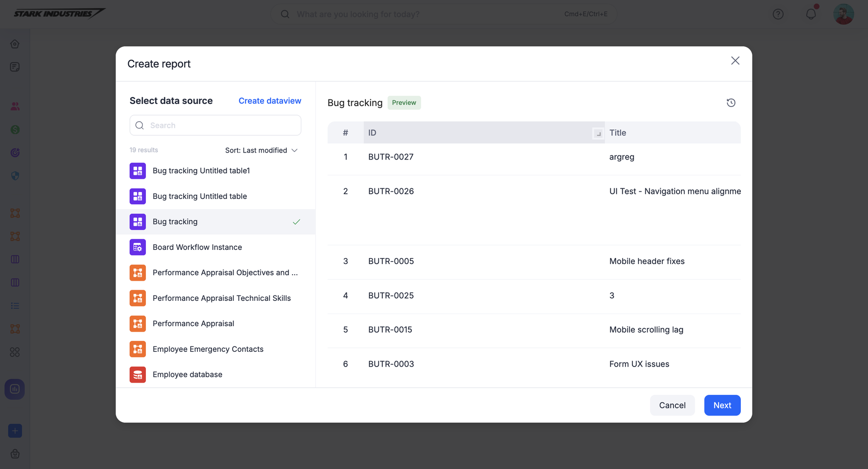Choose Employee Emergency Contacts source

click(208, 349)
